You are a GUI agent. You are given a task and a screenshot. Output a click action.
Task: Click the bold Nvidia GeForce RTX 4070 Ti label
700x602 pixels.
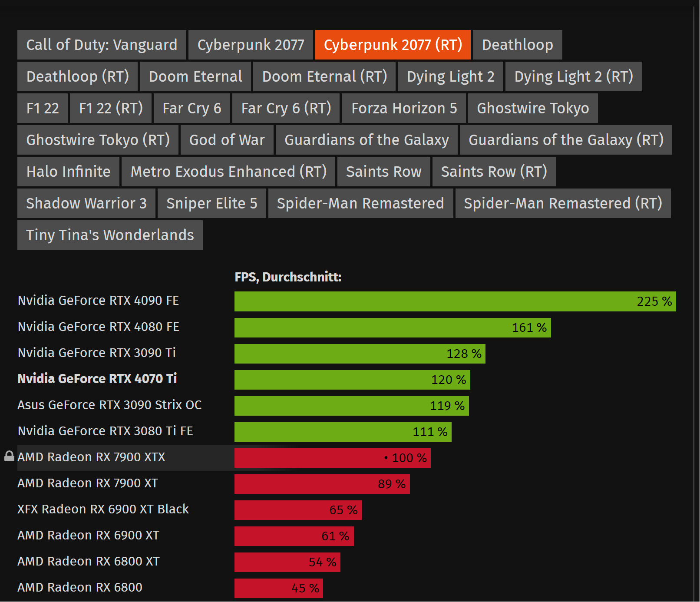[97, 379]
